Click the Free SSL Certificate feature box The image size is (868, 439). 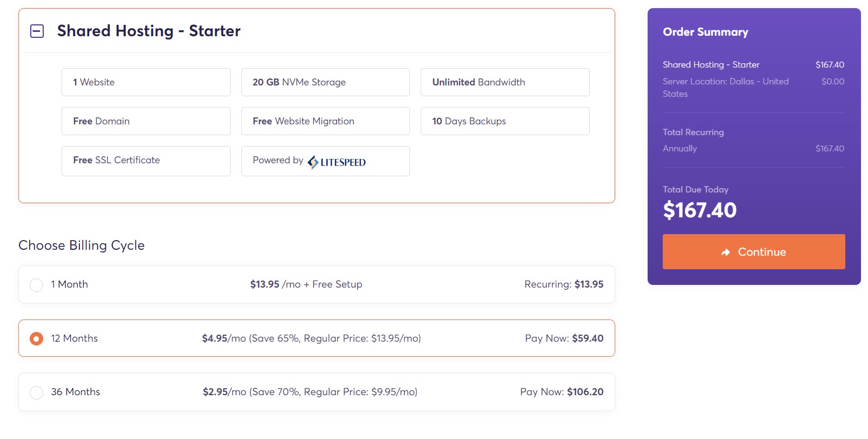tap(146, 161)
